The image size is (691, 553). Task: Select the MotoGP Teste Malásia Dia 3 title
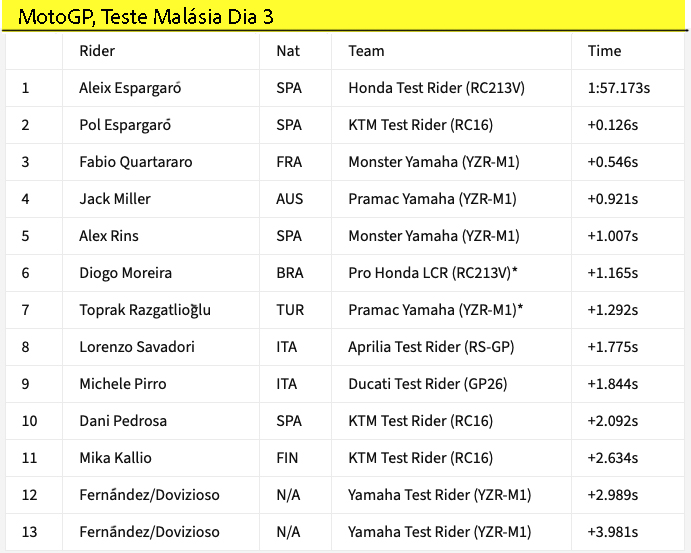pos(146,17)
